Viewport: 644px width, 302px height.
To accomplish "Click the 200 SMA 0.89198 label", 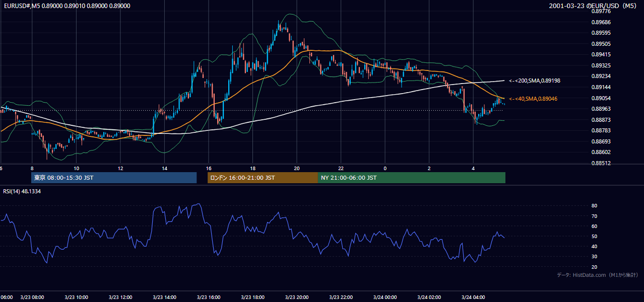I will [x=535, y=81].
